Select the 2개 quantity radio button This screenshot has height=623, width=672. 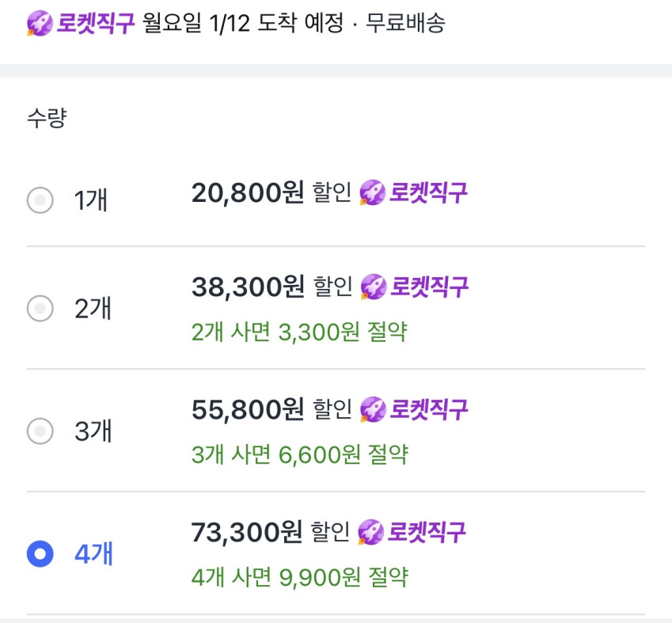click(40, 308)
